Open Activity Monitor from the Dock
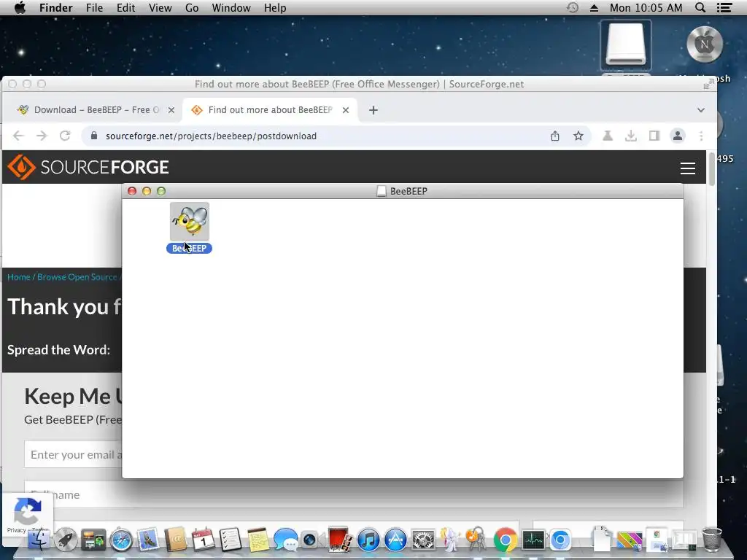 click(533, 540)
